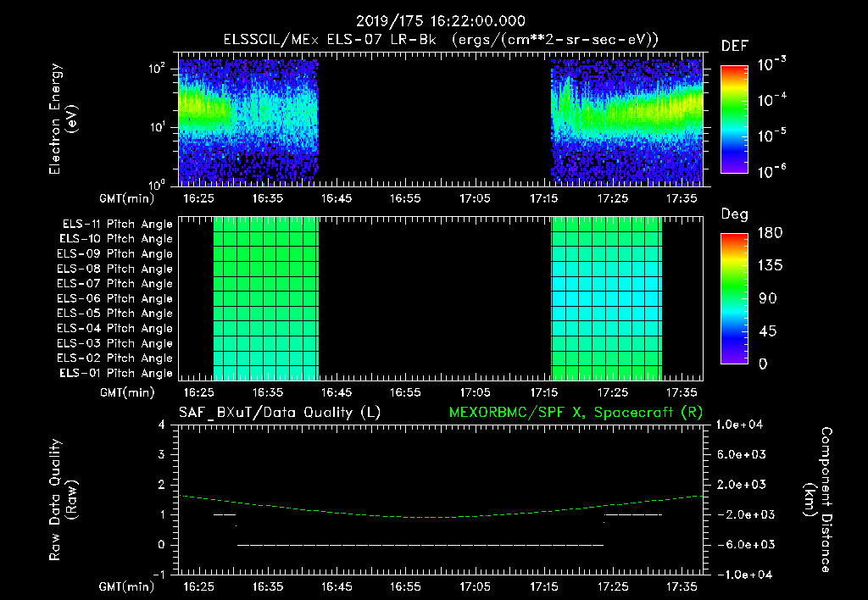Click the plot title date 2019/175 16:22:00.000
The image size is (868, 600).
441,21
